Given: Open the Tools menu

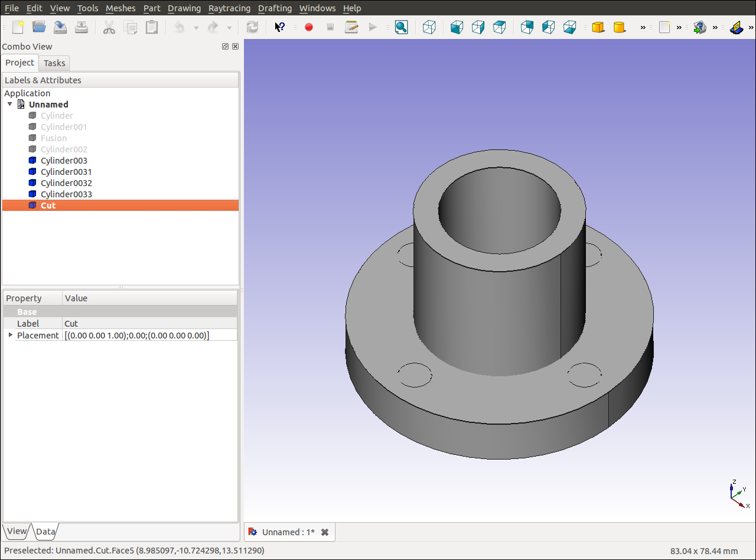Looking at the screenshot, I should [x=88, y=8].
